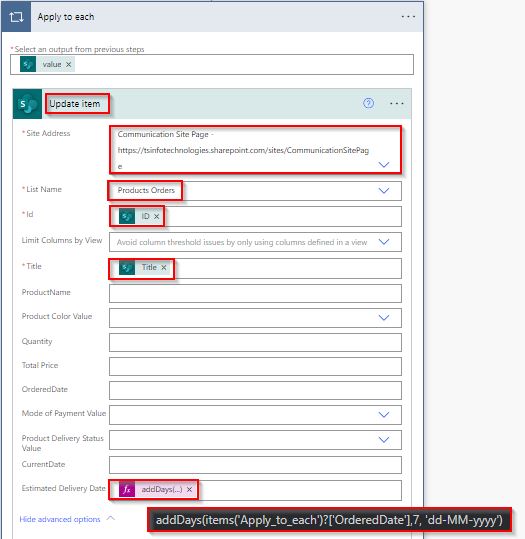Click the Total Price input field
The height and width of the screenshot is (539, 525).
(x=255, y=366)
